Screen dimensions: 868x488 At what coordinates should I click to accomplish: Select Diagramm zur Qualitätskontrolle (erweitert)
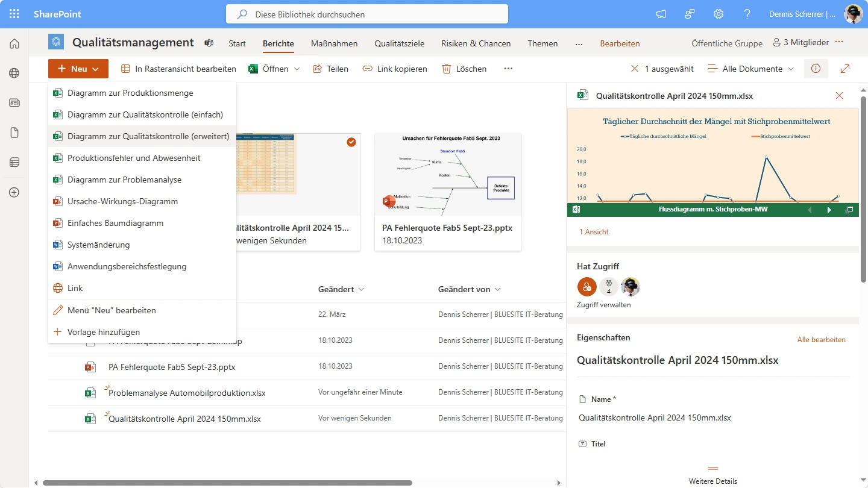point(142,136)
